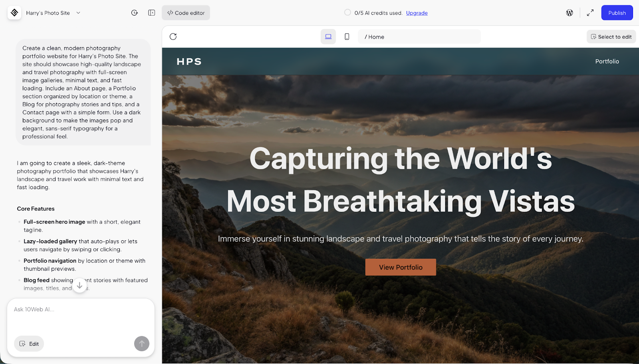Click the scroll-down chevron in chat

tap(79, 285)
